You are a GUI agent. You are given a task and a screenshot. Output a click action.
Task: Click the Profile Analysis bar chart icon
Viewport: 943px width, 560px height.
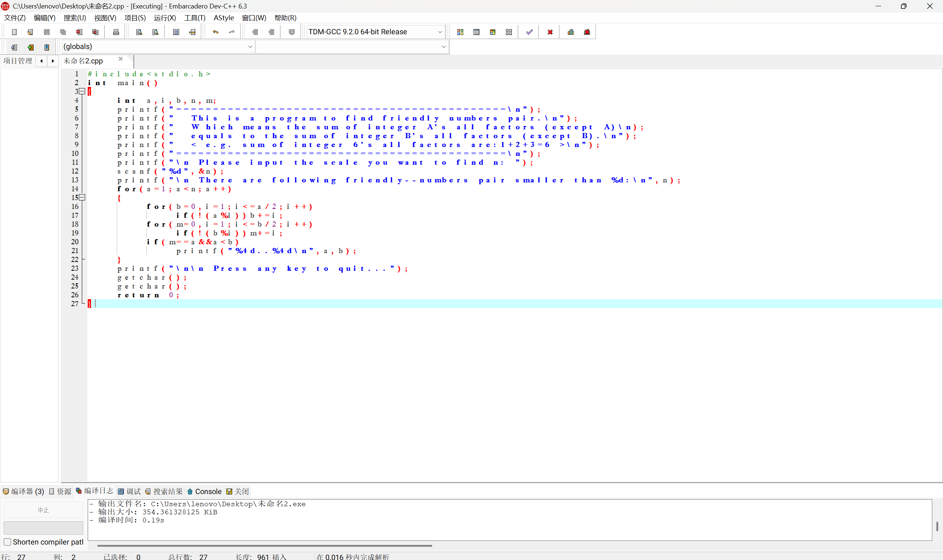570,32
